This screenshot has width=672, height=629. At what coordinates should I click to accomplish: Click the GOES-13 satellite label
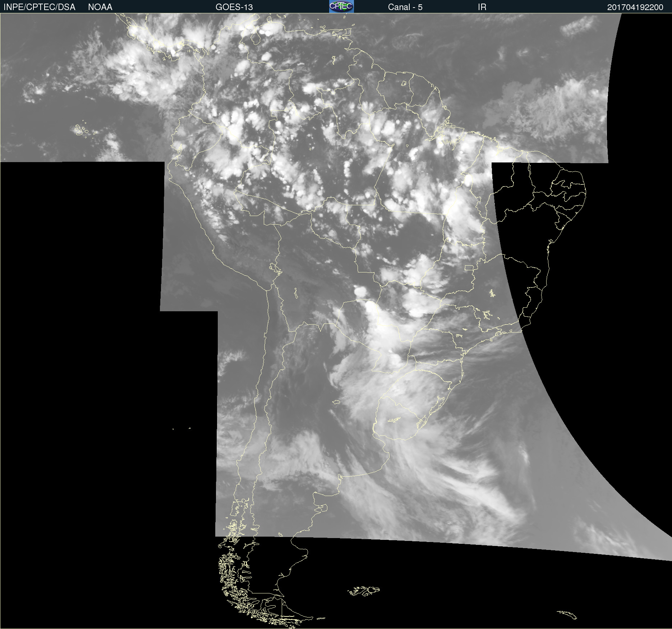[234, 7]
